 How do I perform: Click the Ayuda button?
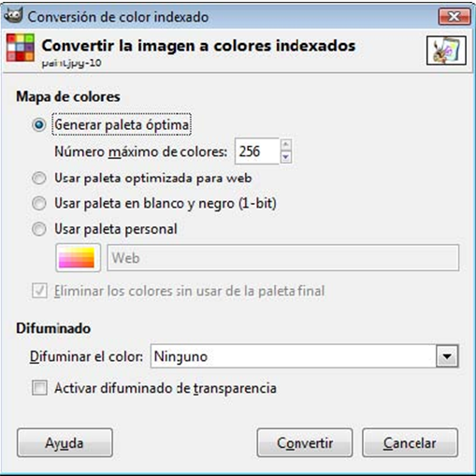pyautogui.click(x=65, y=443)
